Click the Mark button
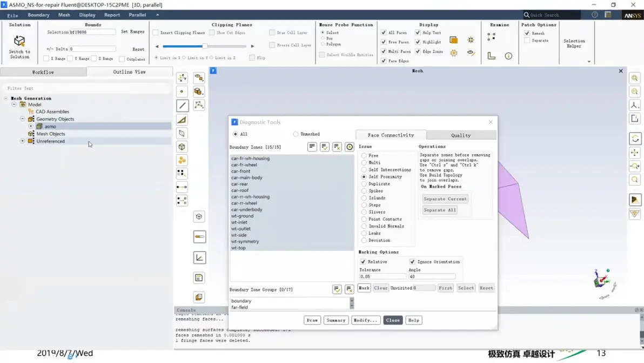The width and height of the screenshot is (644, 363). point(364,288)
